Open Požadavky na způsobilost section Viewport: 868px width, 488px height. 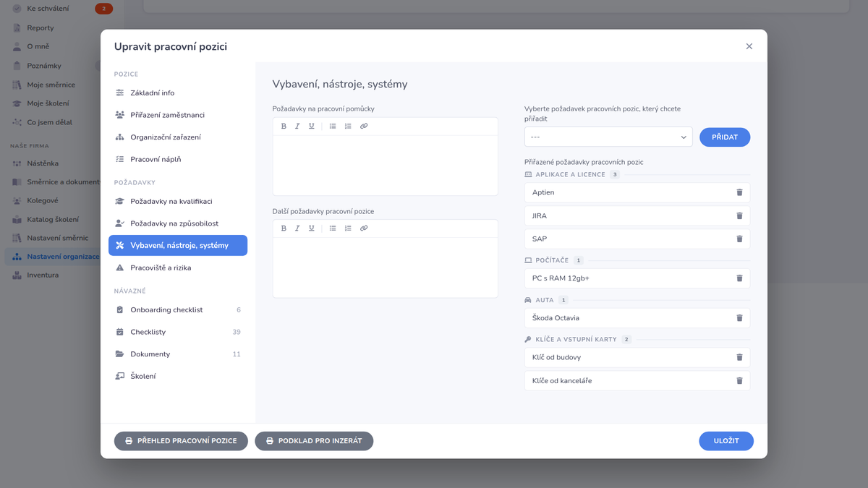pos(178,223)
